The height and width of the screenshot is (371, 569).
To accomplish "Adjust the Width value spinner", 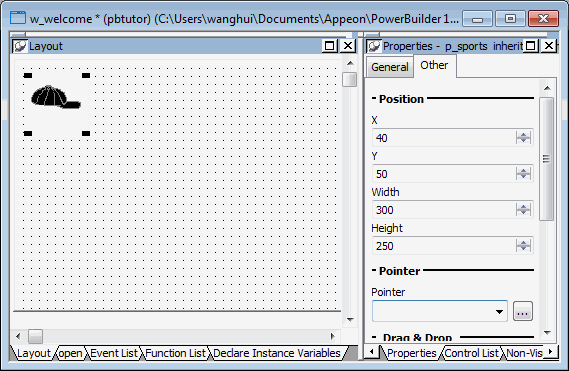I will click(523, 210).
